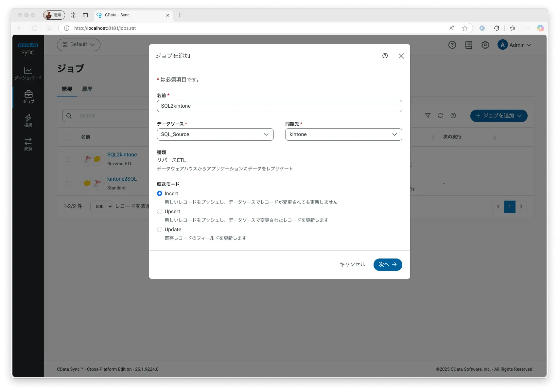Sort by the 次の実行 column header

click(452, 137)
